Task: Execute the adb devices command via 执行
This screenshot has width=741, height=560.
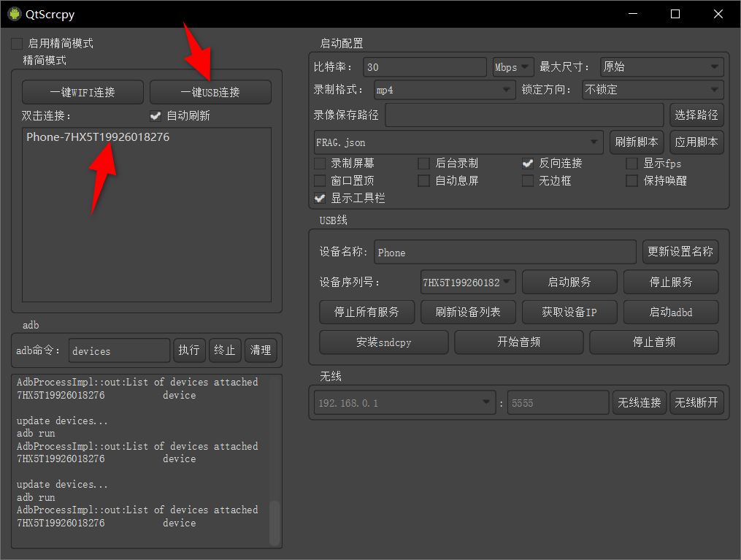Action: [x=189, y=350]
